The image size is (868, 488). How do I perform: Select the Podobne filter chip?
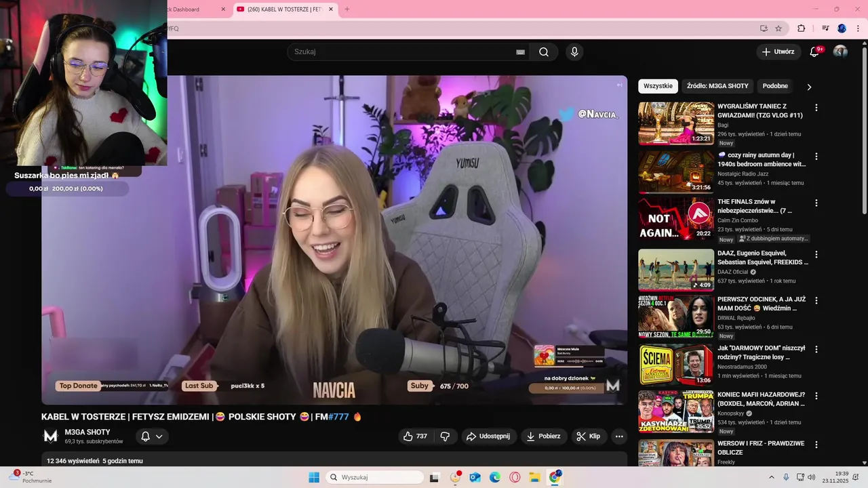(775, 86)
